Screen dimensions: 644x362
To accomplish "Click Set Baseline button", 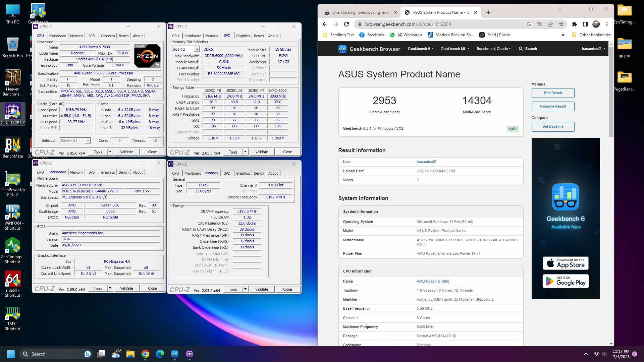I will (553, 126).
